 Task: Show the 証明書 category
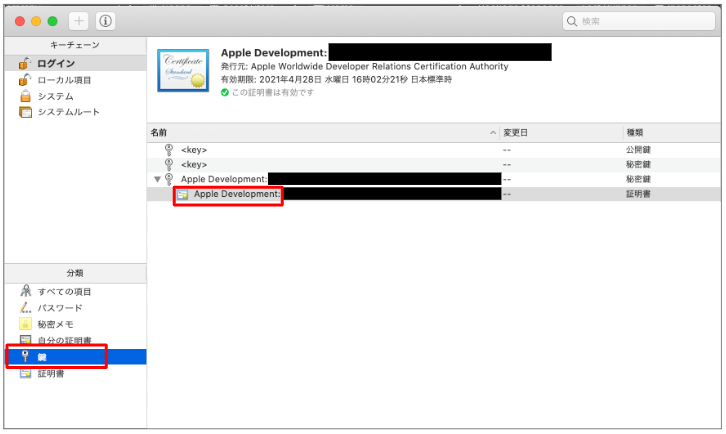click(75, 373)
